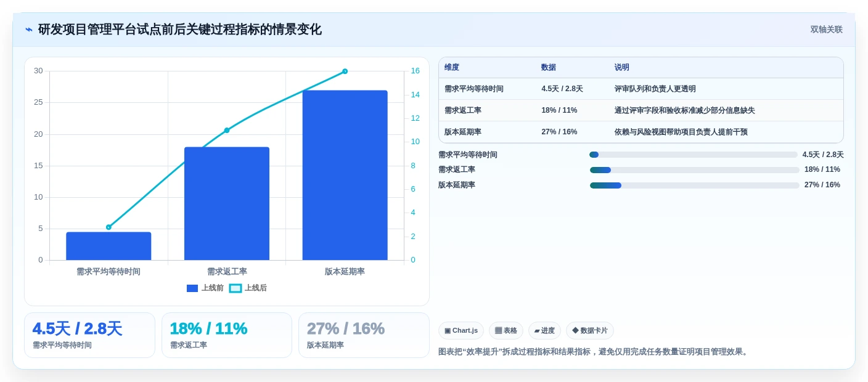Click the line point above 需求返工率
This screenshot has height=382, width=868.
point(227,131)
